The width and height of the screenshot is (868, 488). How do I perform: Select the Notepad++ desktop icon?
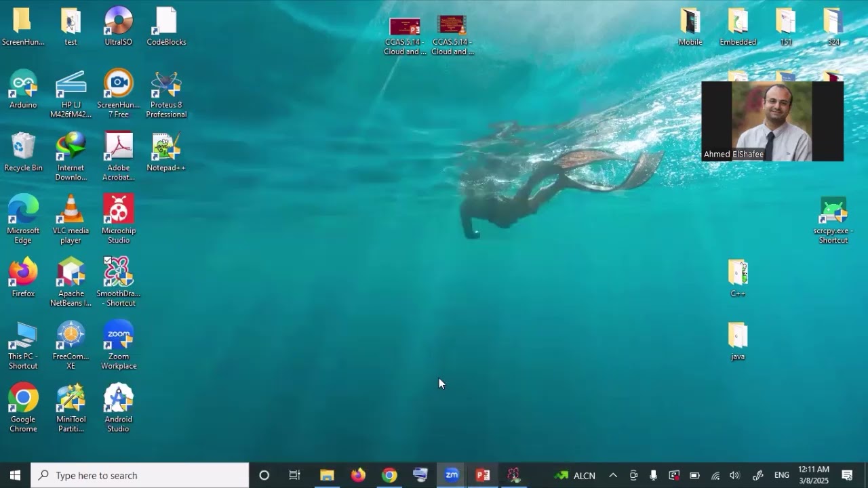(166, 152)
